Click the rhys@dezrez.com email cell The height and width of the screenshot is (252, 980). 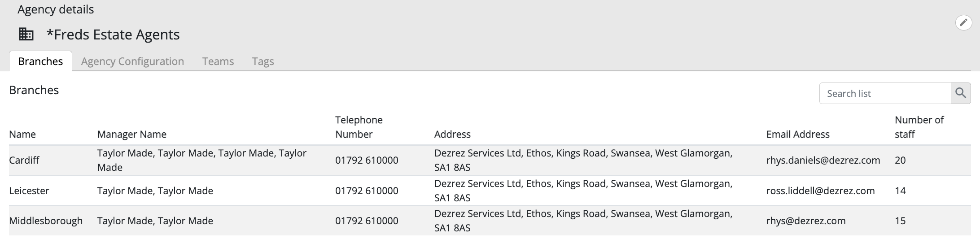[806, 221]
